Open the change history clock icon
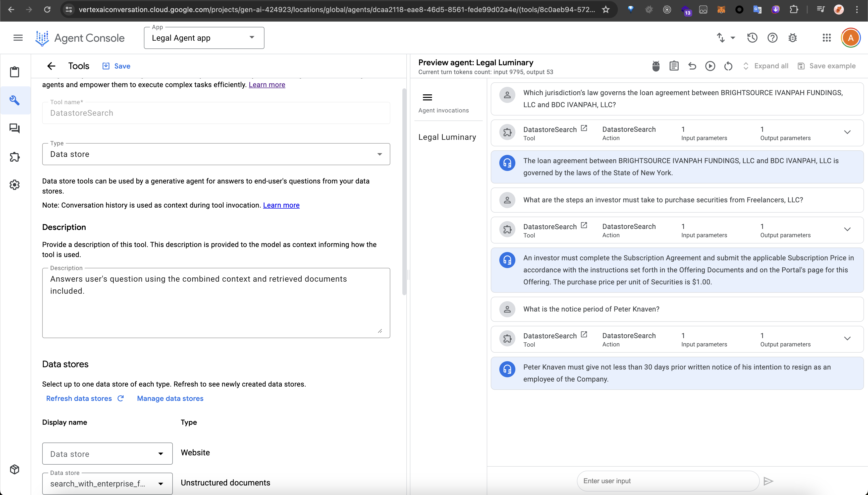The width and height of the screenshot is (868, 495). pyautogui.click(x=752, y=38)
